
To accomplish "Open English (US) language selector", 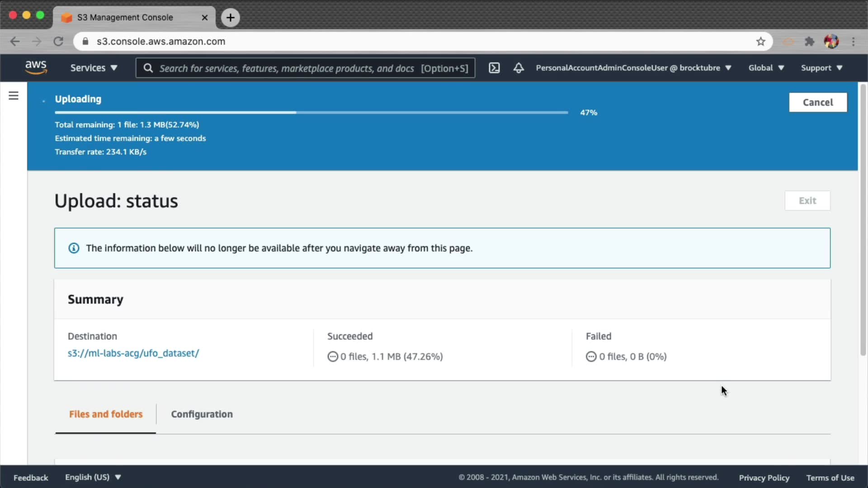I will click(93, 477).
